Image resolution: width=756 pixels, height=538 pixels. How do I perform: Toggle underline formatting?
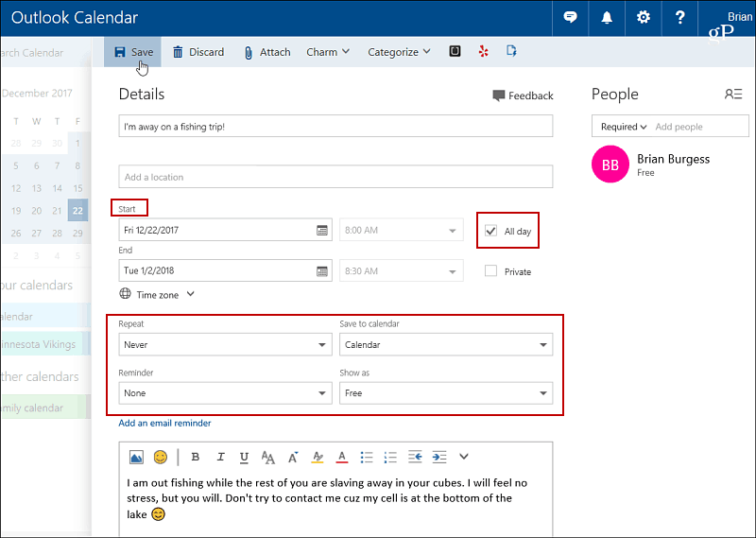pyautogui.click(x=245, y=458)
